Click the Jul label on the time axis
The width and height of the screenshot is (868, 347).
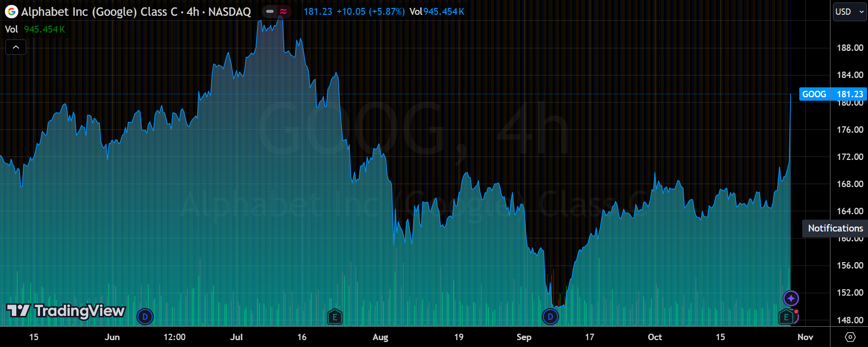237,337
